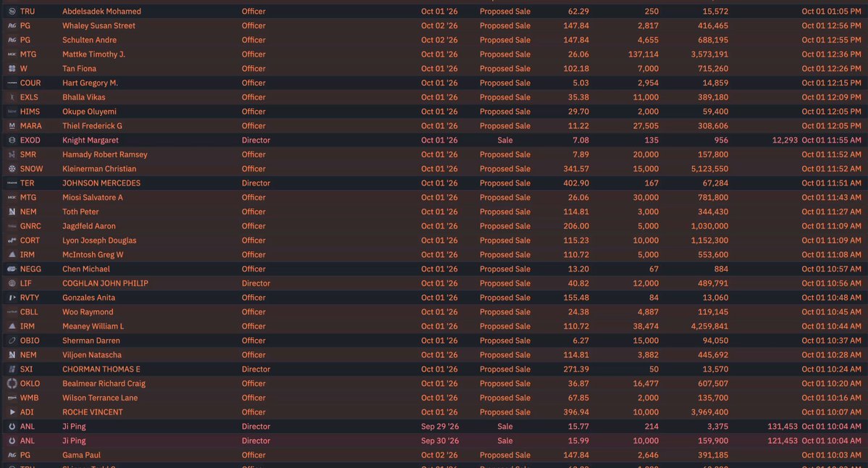Select the EXLS company logo icon
Screen dimensions: 868x468
click(12, 98)
